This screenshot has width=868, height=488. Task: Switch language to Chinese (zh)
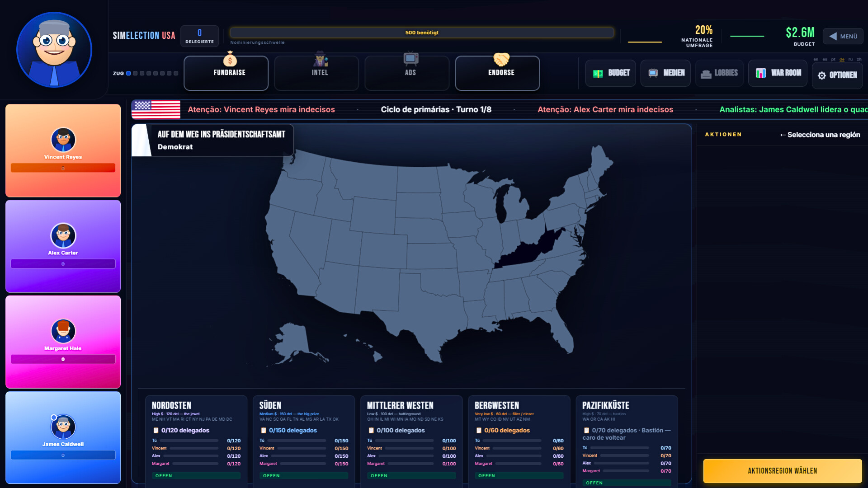[x=859, y=59]
